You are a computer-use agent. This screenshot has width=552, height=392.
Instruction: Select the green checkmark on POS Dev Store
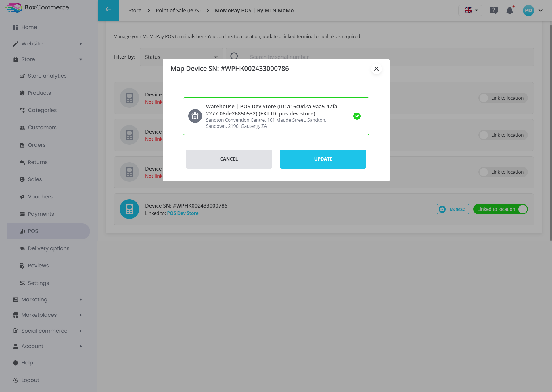(x=357, y=116)
